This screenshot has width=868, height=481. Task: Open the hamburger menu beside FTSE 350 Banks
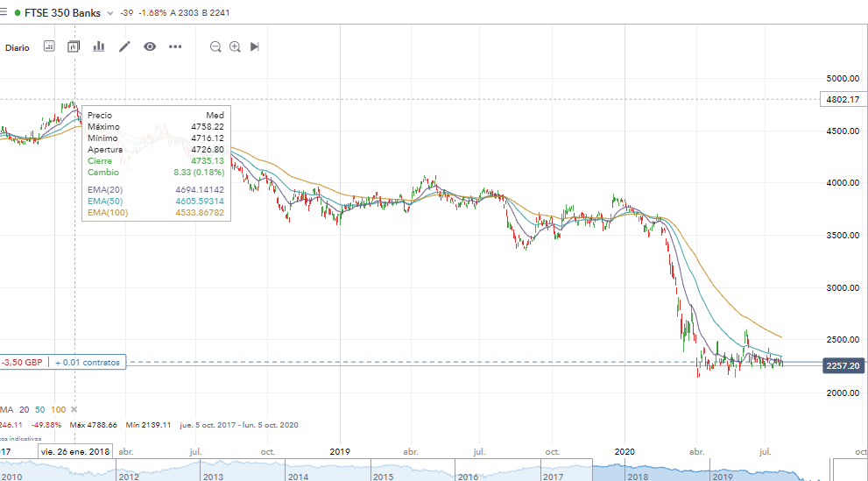pyautogui.click(x=3, y=12)
